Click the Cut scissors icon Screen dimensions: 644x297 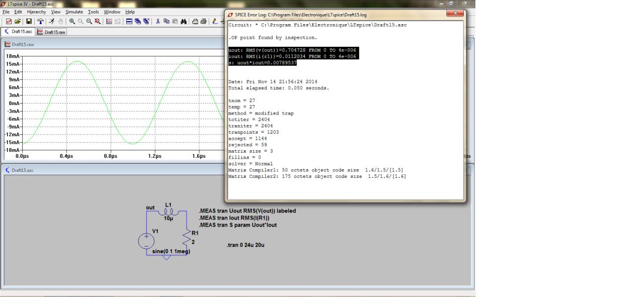[x=158, y=22]
